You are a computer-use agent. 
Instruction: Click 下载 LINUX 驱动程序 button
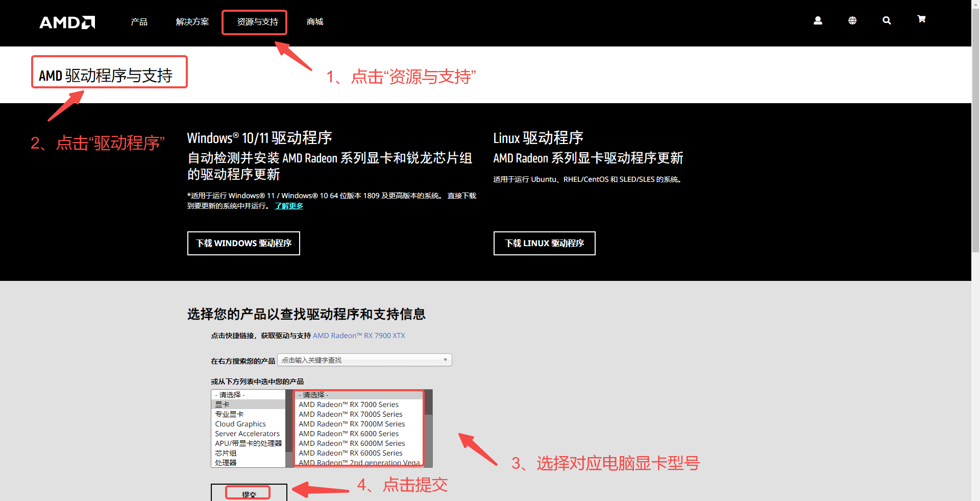click(x=544, y=243)
